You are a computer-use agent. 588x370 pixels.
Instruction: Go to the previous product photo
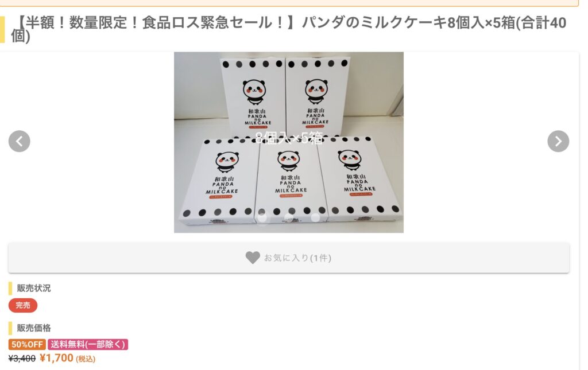19,141
